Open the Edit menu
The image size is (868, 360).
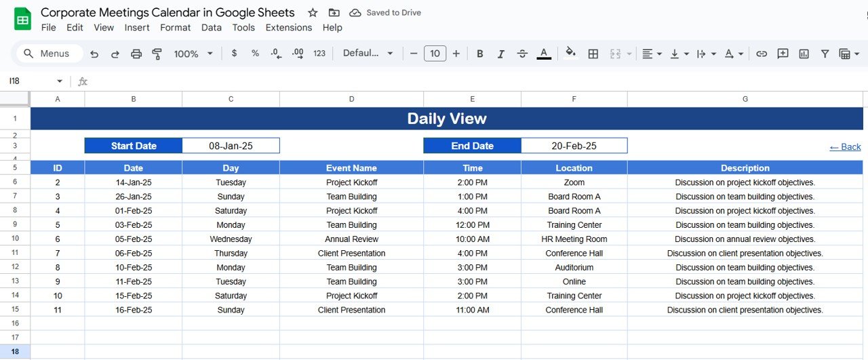coord(75,28)
